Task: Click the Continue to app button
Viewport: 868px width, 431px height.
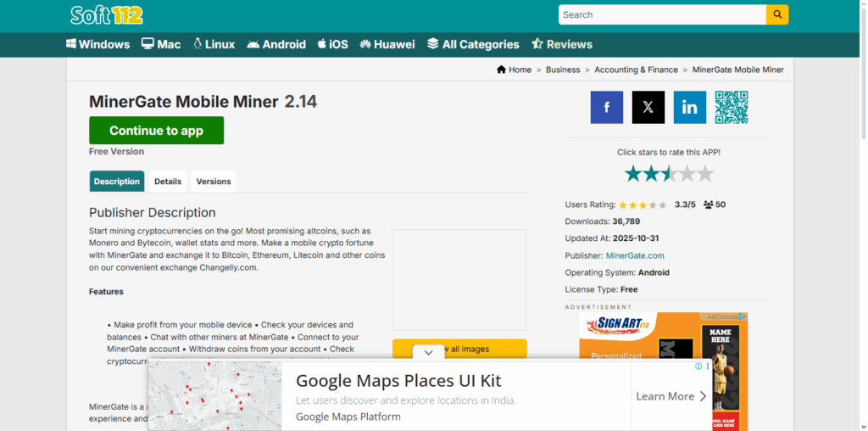Action: pos(157,130)
